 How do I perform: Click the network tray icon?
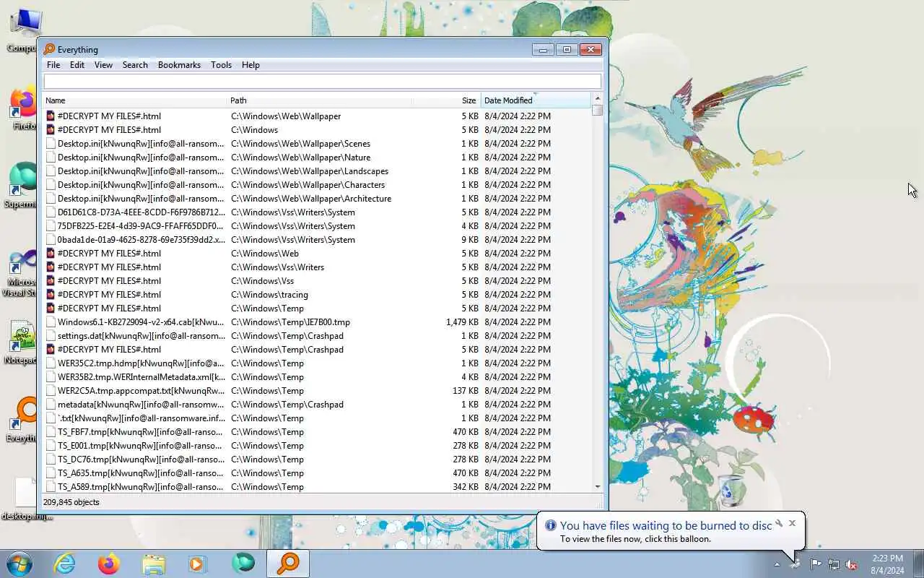pos(834,564)
